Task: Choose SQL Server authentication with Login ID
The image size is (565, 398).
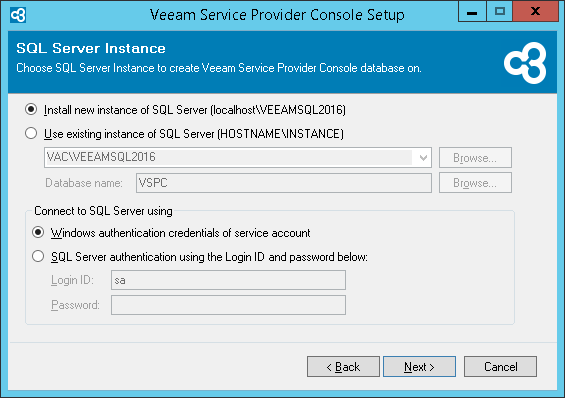Action: click(38, 256)
